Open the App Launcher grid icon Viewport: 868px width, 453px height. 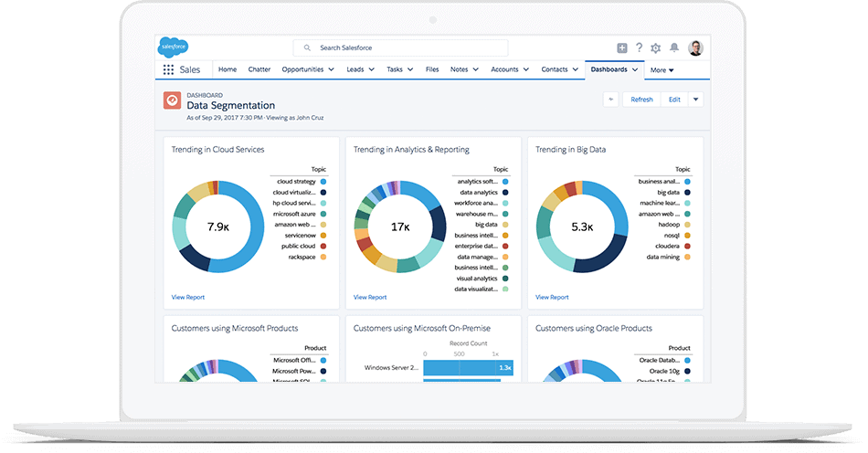168,69
